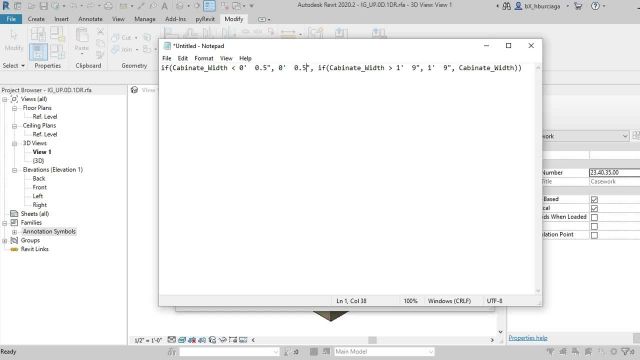Open the Annotate ribbon tab
The height and width of the screenshot is (360, 640).
tap(90, 19)
